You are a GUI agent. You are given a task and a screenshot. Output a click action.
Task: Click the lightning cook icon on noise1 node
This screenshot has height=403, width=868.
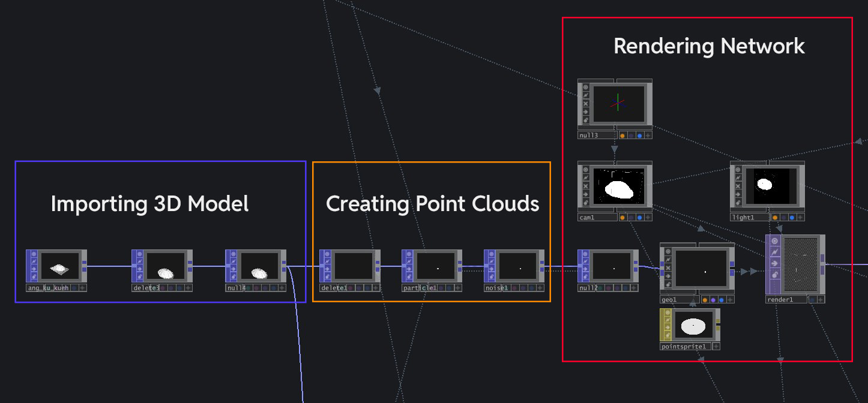(492, 261)
